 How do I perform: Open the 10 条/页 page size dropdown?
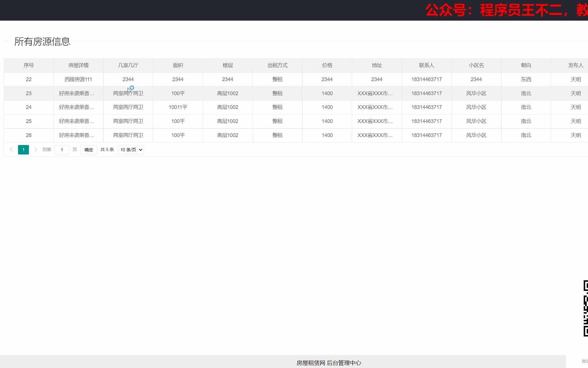pos(131,150)
